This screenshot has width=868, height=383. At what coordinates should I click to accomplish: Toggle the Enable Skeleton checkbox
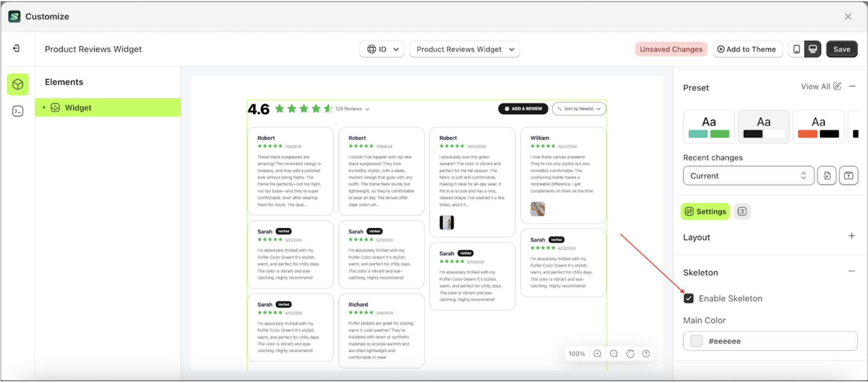pyautogui.click(x=689, y=298)
